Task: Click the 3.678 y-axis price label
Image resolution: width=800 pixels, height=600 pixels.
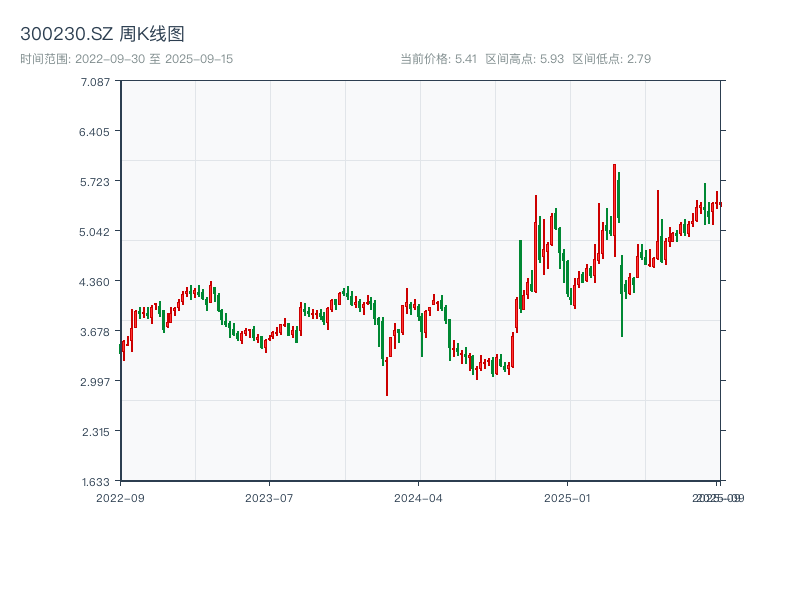Action: tap(96, 331)
